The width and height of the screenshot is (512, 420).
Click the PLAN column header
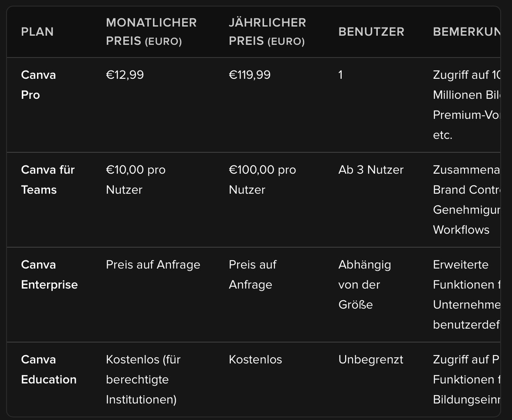pos(37,32)
